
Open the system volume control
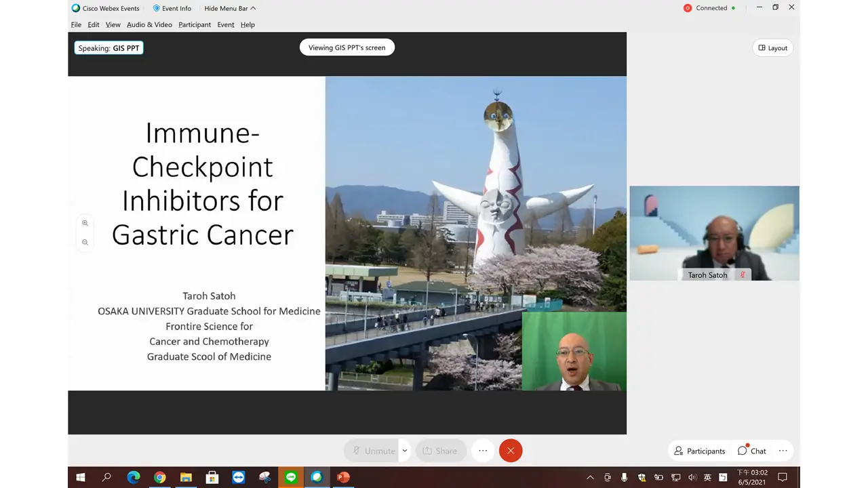tap(692, 477)
